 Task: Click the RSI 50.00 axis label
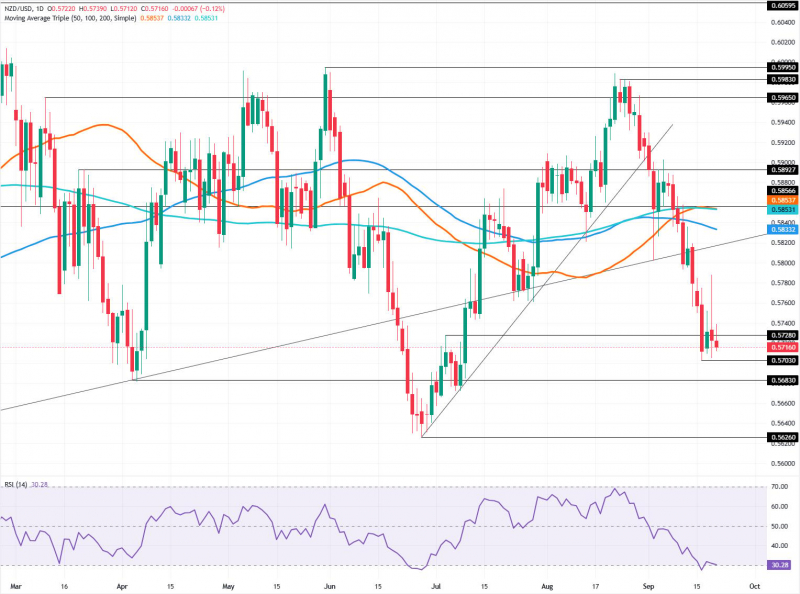coord(779,527)
